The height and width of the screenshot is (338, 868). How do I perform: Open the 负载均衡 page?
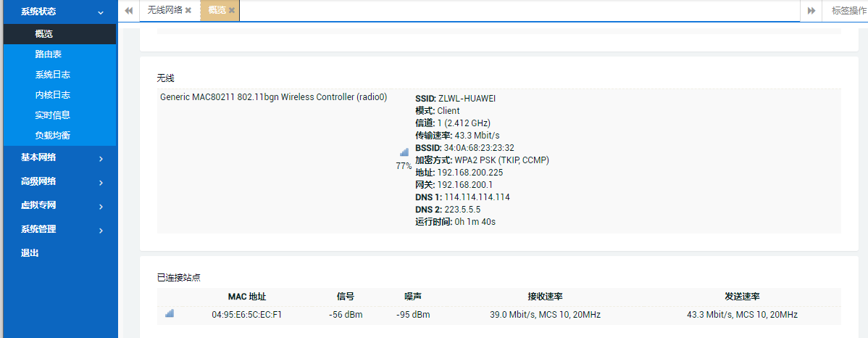coord(52,136)
